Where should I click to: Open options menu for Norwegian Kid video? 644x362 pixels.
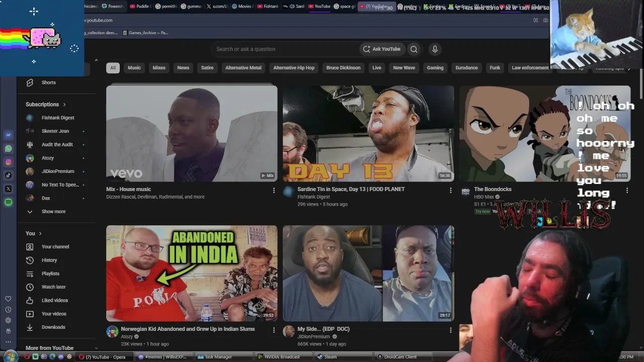point(274,330)
